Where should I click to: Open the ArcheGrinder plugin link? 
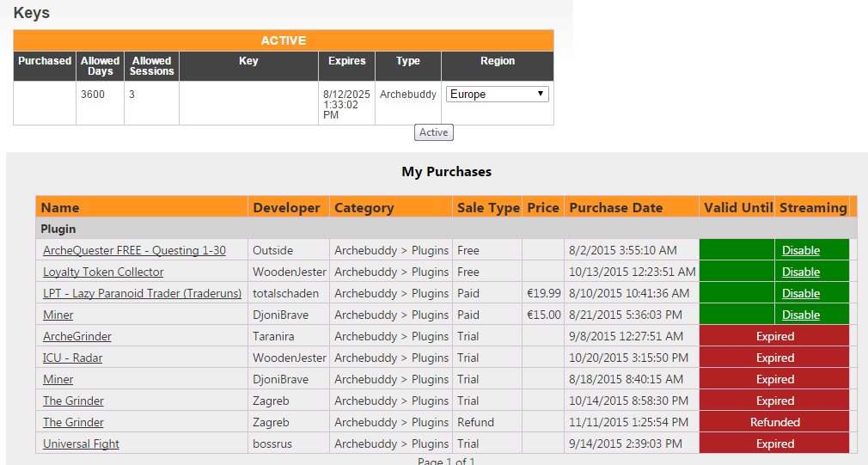coord(77,337)
